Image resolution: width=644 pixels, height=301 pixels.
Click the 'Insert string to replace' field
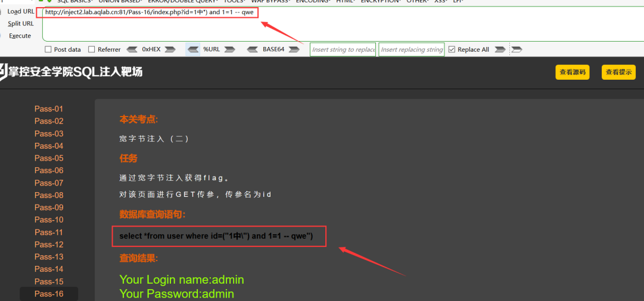[x=343, y=49]
